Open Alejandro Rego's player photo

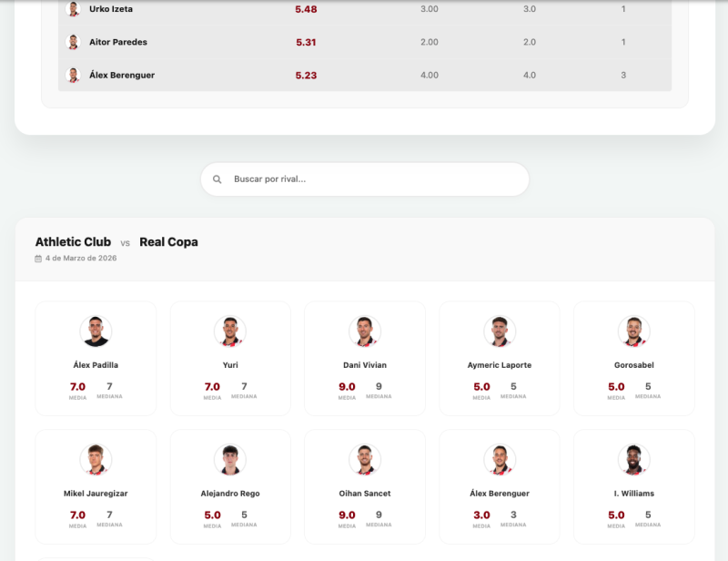pos(230,460)
